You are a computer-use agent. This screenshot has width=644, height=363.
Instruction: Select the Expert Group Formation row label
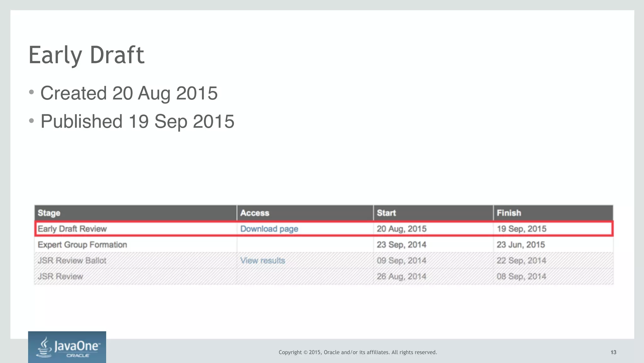[82, 245]
